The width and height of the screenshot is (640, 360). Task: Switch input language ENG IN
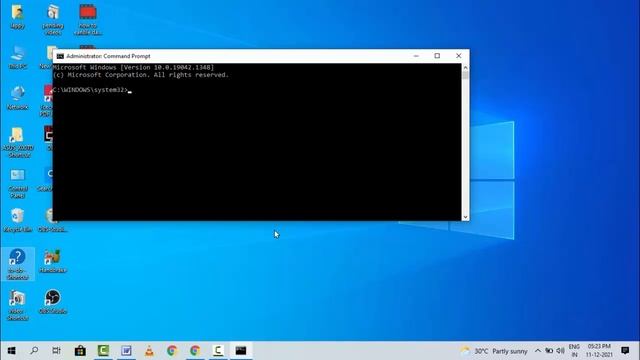(x=574, y=351)
